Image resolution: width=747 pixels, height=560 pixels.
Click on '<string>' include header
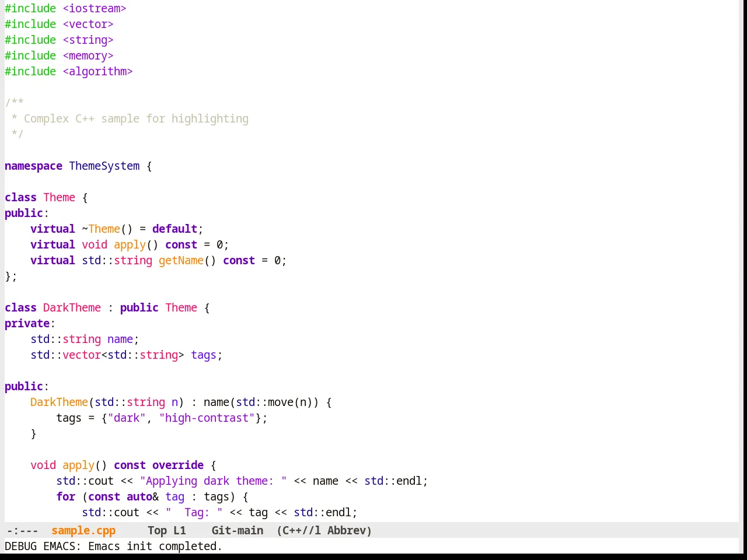tap(88, 40)
